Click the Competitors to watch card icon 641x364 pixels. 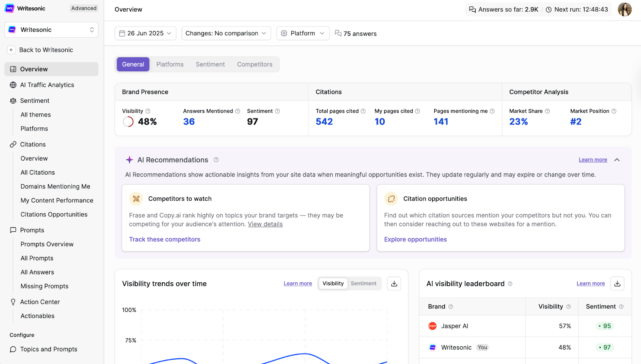[136, 199]
